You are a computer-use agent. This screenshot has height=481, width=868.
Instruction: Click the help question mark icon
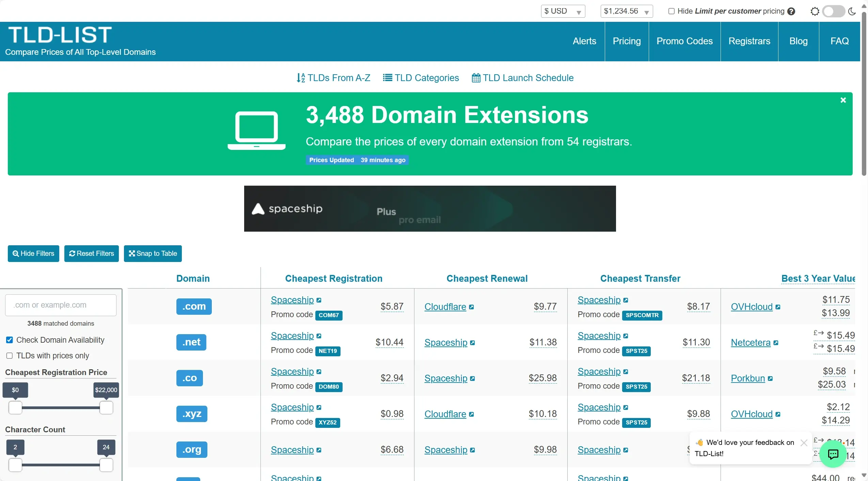(x=791, y=11)
